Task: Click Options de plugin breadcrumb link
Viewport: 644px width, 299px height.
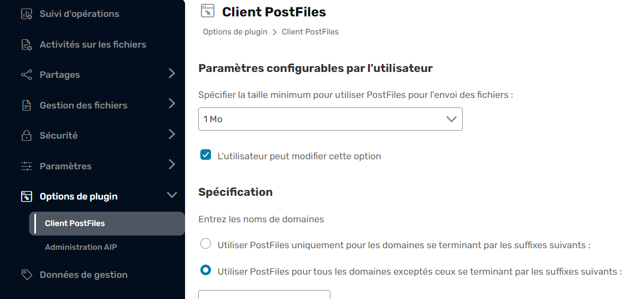Action: (x=235, y=32)
